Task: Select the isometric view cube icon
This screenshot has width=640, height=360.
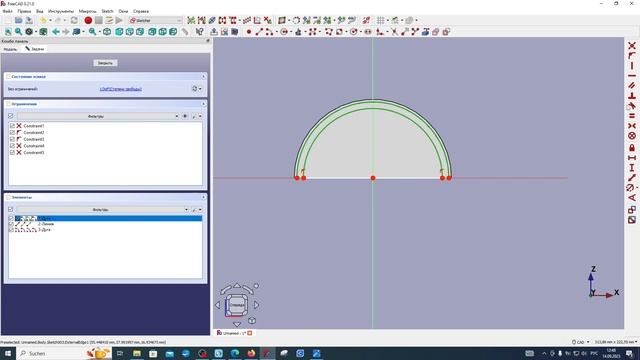Action: coord(107,31)
